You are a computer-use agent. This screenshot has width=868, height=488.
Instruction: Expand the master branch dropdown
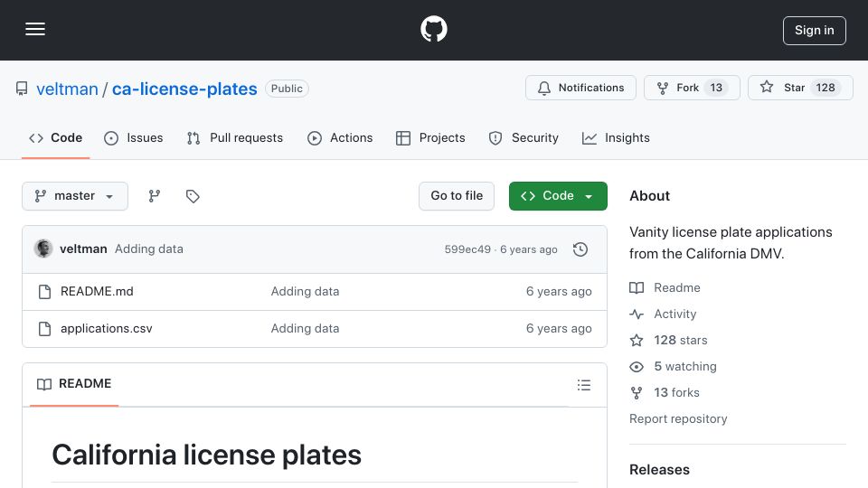tap(75, 196)
